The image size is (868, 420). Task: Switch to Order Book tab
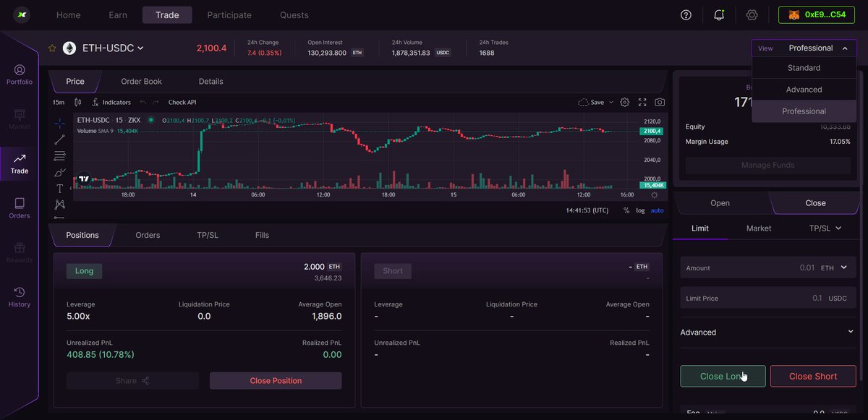coord(142,82)
